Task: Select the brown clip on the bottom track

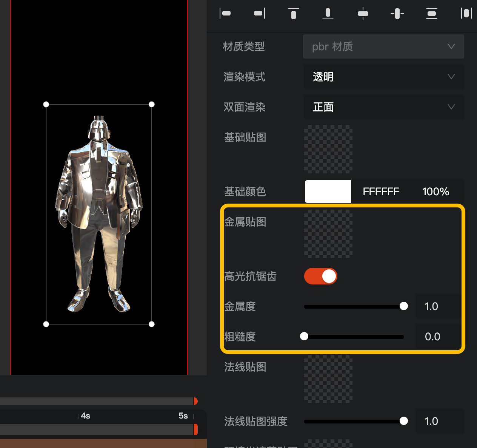Action: pos(103,443)
